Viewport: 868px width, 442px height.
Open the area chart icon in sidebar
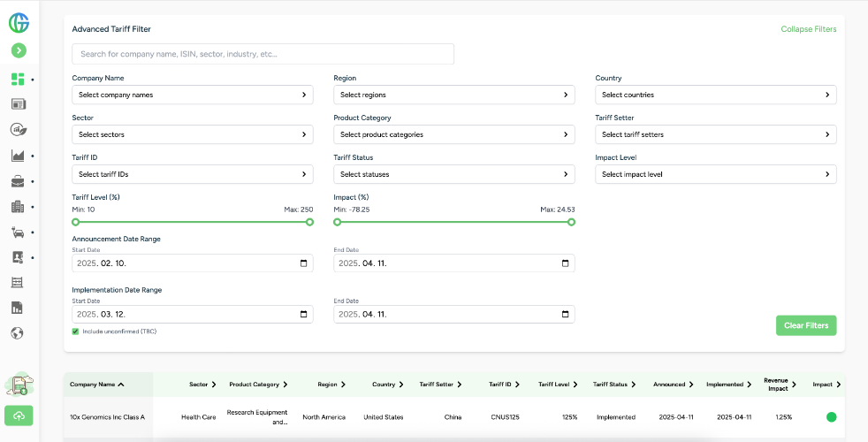[18, 156]
